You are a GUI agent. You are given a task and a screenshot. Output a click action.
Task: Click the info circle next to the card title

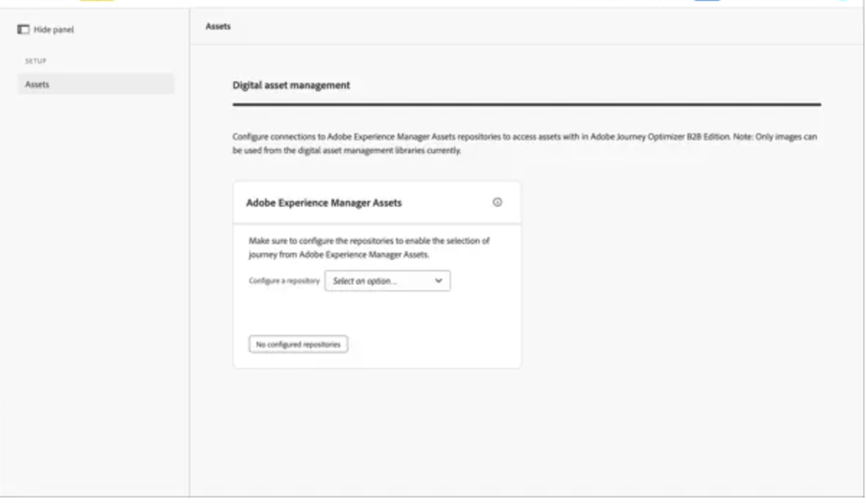coord(497,203)
